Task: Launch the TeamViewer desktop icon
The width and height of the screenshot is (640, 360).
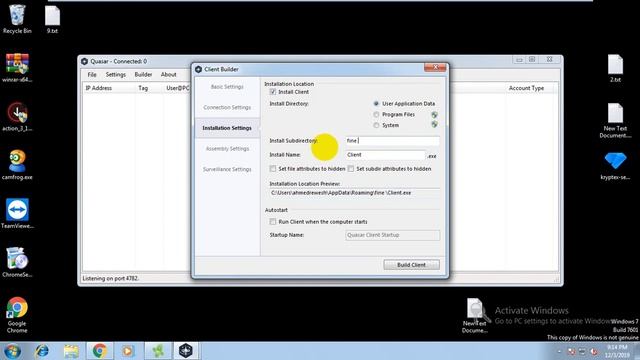Action: tap(17, 214)
